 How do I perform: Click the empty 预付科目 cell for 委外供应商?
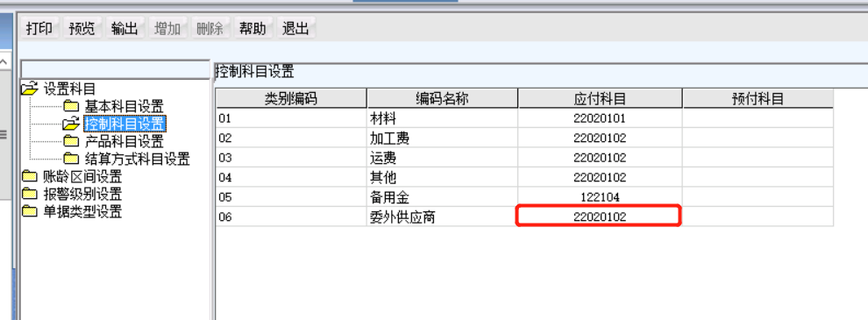click(758, 217)
